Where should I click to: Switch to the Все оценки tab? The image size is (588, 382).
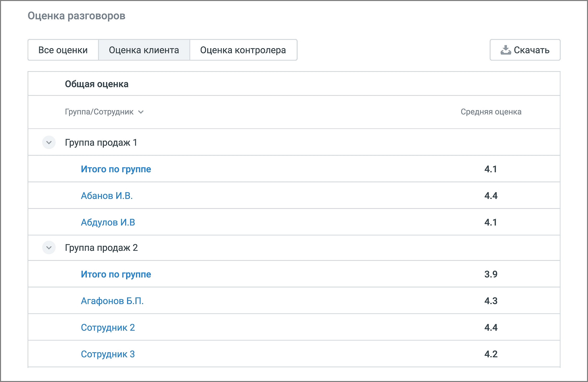[x=63, y=50]
